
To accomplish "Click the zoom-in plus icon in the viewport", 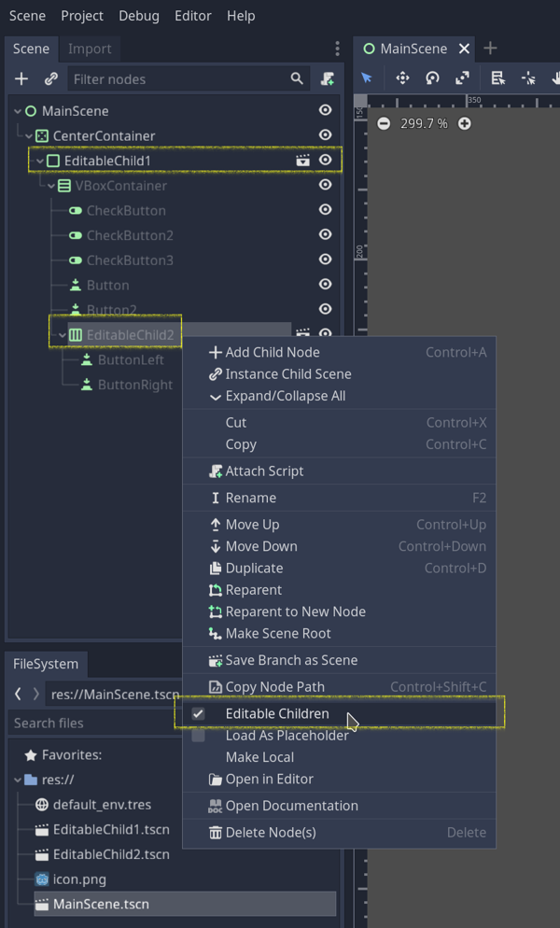I will [x=464, y=122].
